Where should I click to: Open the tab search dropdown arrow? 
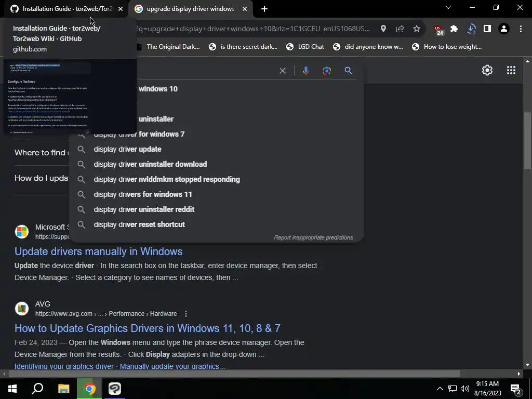[448, 7]
